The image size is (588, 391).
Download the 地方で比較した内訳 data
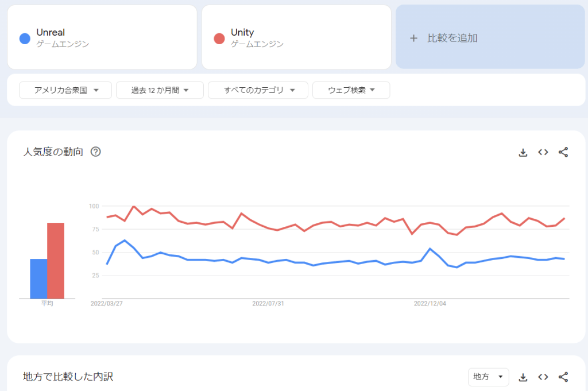(x=523, y=377)
